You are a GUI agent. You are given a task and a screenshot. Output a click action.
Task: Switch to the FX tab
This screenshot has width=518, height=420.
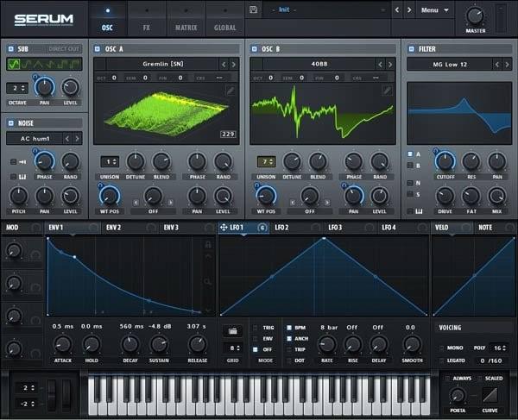click(147, 20)
